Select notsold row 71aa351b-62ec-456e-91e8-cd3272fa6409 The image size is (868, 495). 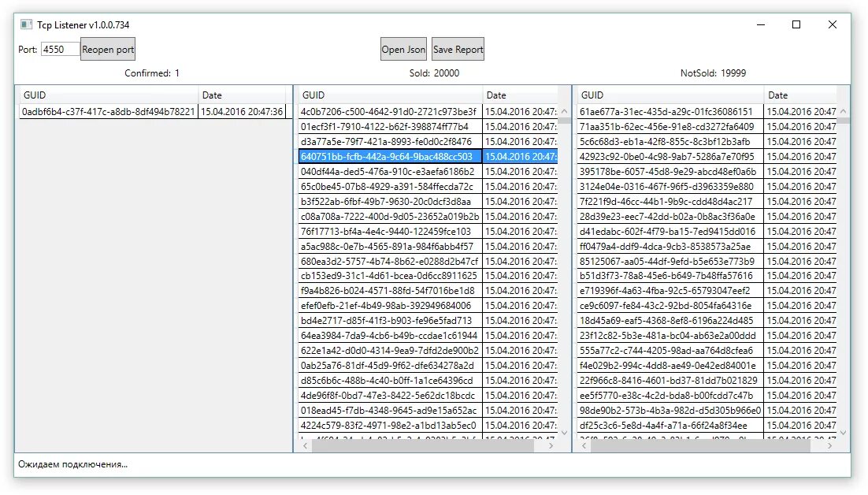click(707, 126)
